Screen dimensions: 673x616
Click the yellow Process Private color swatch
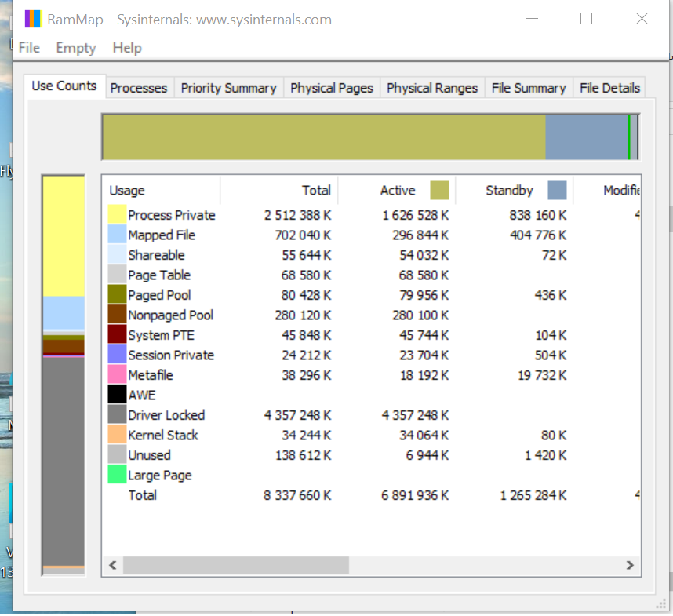click(117, 215)
